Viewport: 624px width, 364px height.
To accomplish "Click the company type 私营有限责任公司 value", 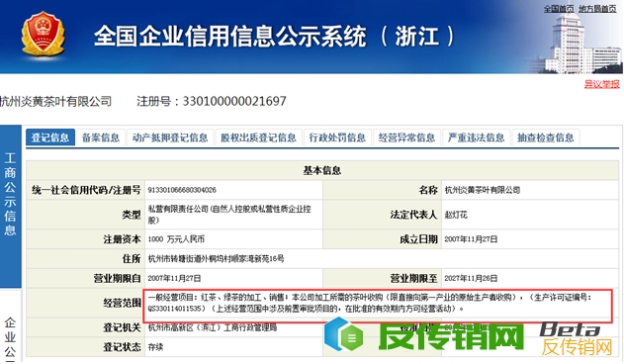I will 229,215.
